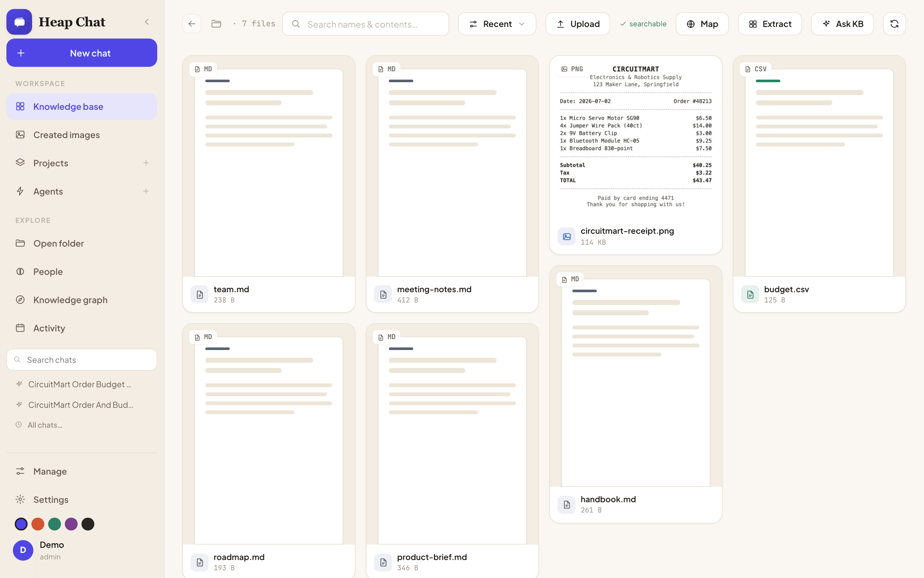Open chat CircuitMart Order And Bud...
The height and width of the screenshot is (578, 924).
click(x=81, y=405)
